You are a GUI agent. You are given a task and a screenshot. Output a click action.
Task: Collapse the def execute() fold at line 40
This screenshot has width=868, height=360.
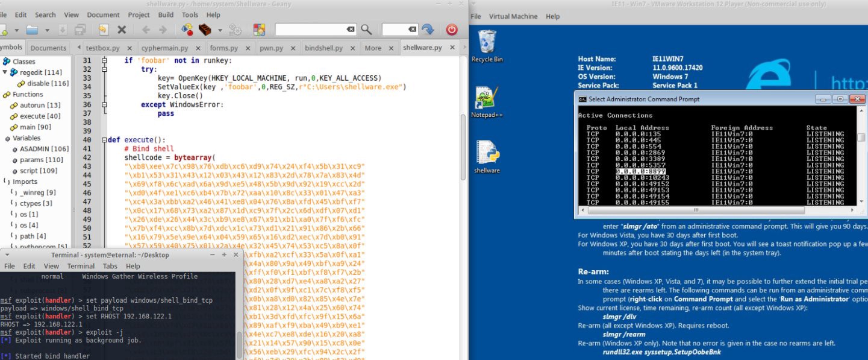(104, 139)
